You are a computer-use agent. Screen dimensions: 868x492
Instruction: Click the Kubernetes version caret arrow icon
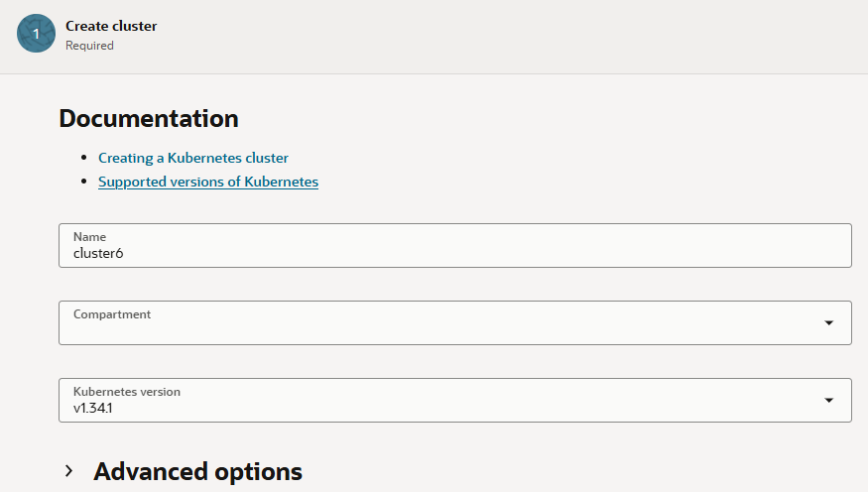pyautogui.click(x=828, y=401)
